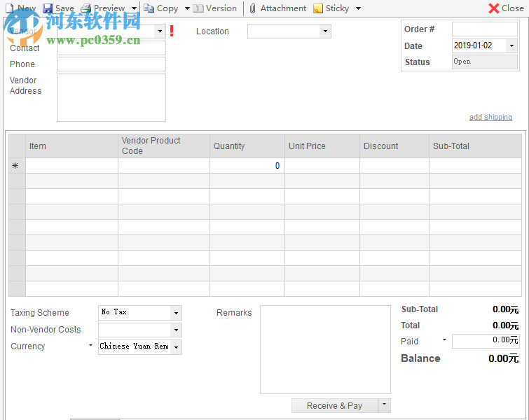Click the Quantity cell showing 0
This screenshot has width=529, height=420.
click(x=247, y=165)
